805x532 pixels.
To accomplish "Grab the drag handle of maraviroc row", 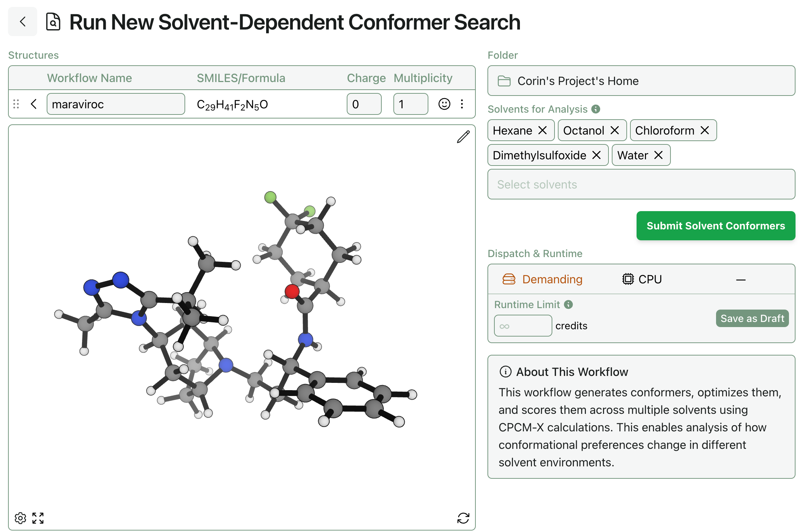I will (16, 104).
